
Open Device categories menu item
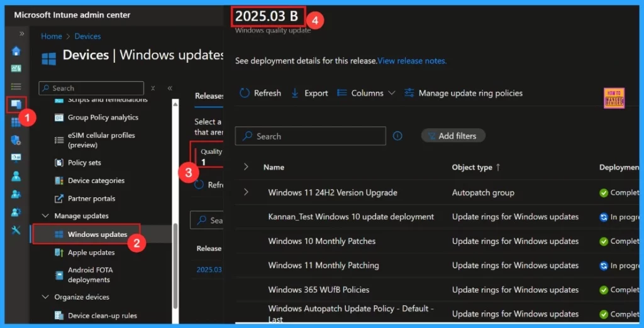[x=96, y=180]
